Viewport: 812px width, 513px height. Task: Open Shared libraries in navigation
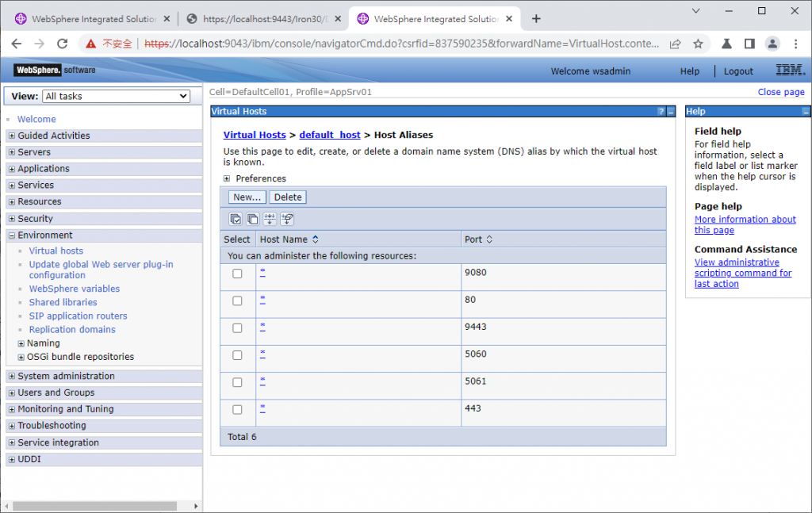(x=63, y=302)
